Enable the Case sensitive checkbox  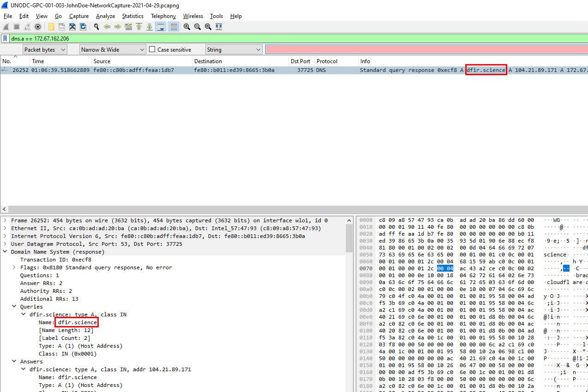tap(152, 49)
